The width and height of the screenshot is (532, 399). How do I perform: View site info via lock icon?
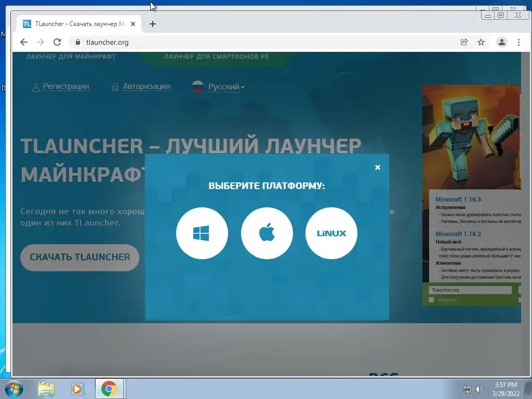78,42
